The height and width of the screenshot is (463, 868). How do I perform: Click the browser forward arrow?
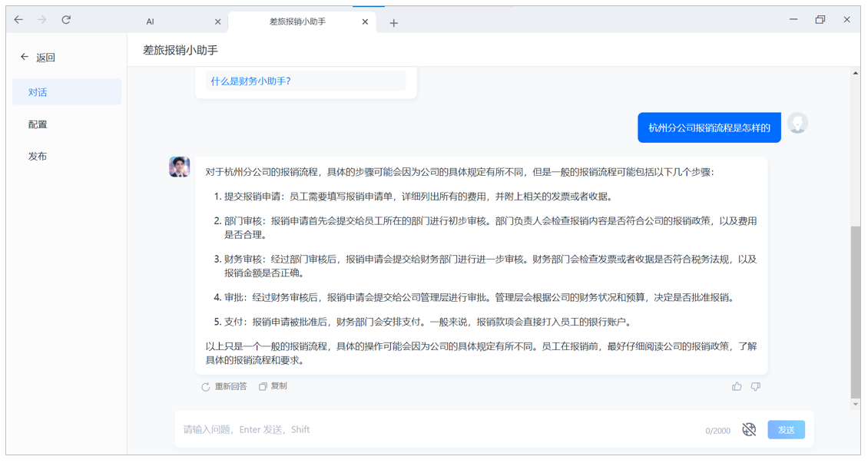[x=42, y=20]
